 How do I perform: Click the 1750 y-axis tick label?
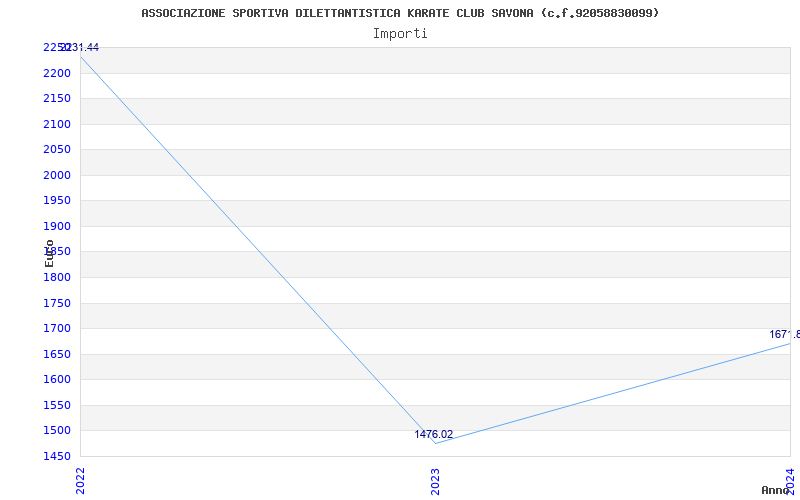point(57,304)
